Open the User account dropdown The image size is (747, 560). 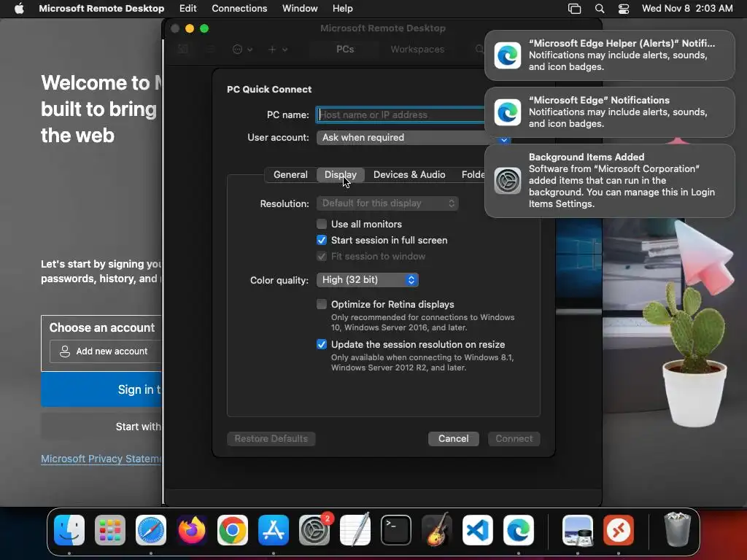click(x=413, y=138)
